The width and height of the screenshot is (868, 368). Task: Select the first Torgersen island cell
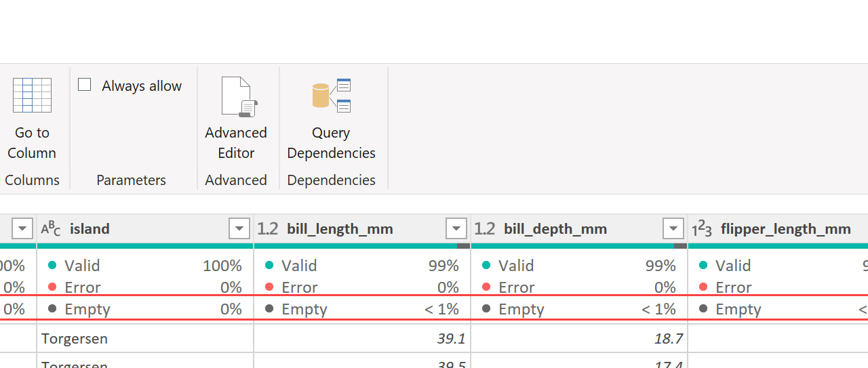coord(75,338)
